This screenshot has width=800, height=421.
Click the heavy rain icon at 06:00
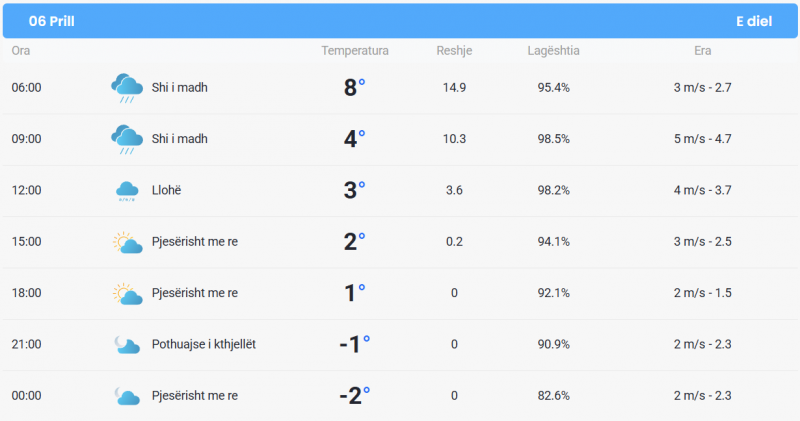tap(127, 88)
